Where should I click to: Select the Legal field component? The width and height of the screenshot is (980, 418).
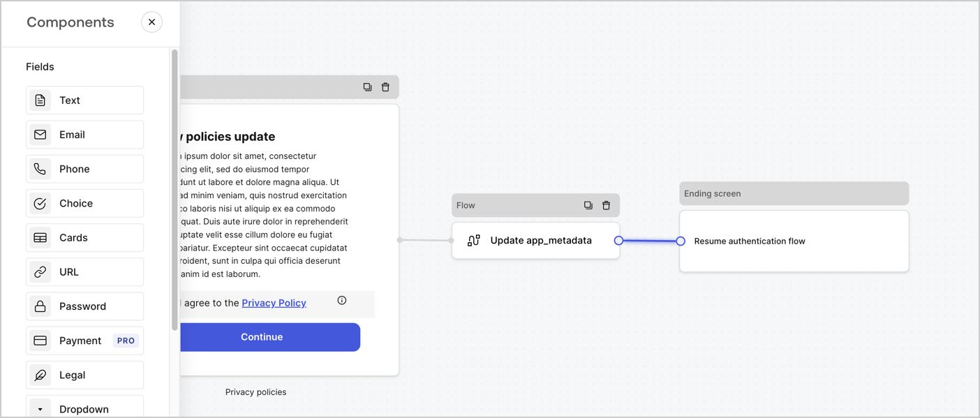pos(84,375)
